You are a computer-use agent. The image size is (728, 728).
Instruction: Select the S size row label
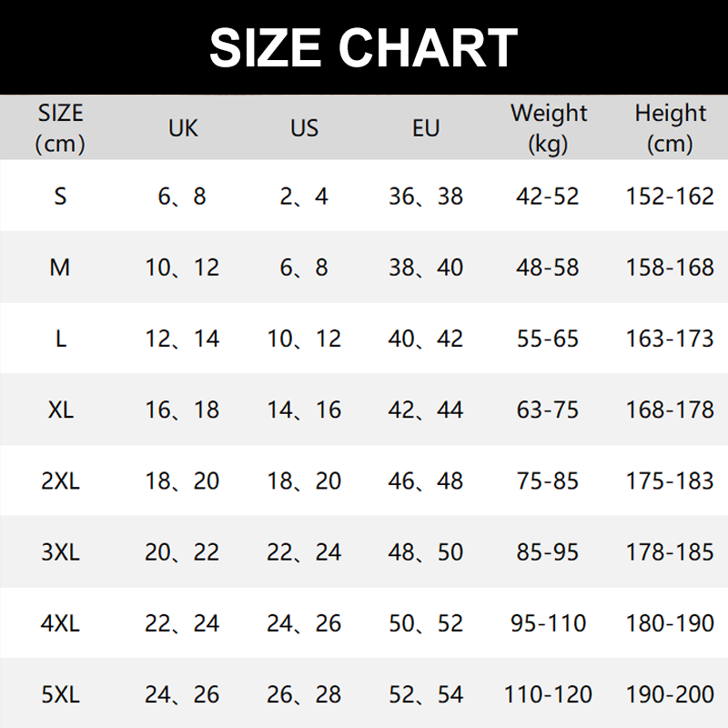pyautogui.click(x=60, y=197)
